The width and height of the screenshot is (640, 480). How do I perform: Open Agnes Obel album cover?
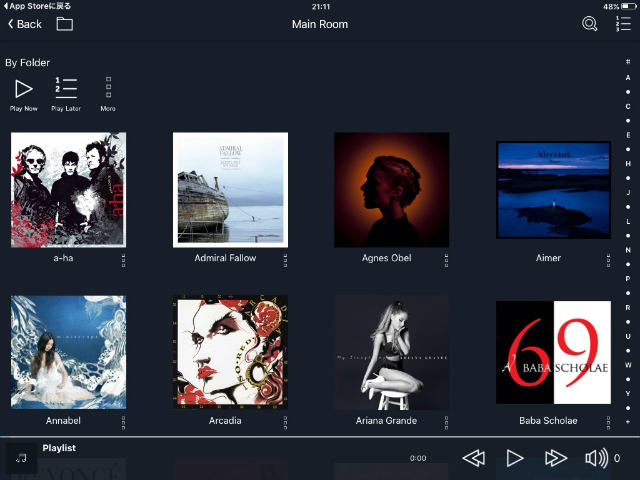[391, 190]
